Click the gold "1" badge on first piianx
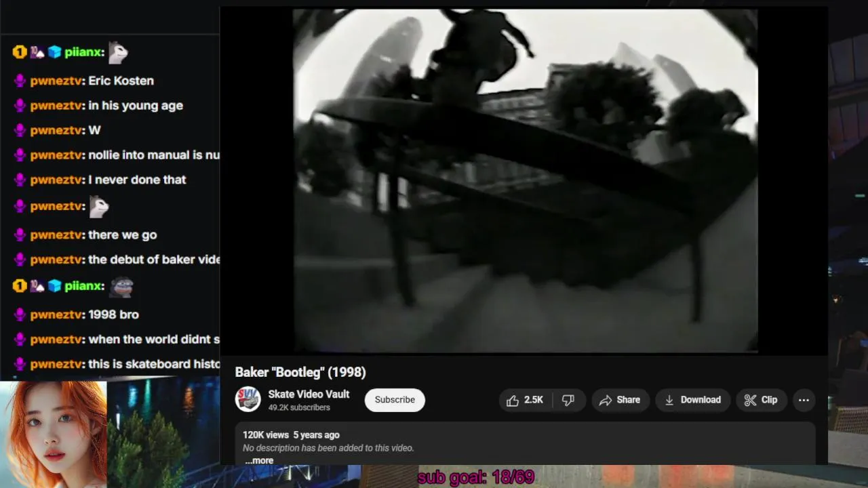Viewport: 868px width, 488px height. point(19,52)
